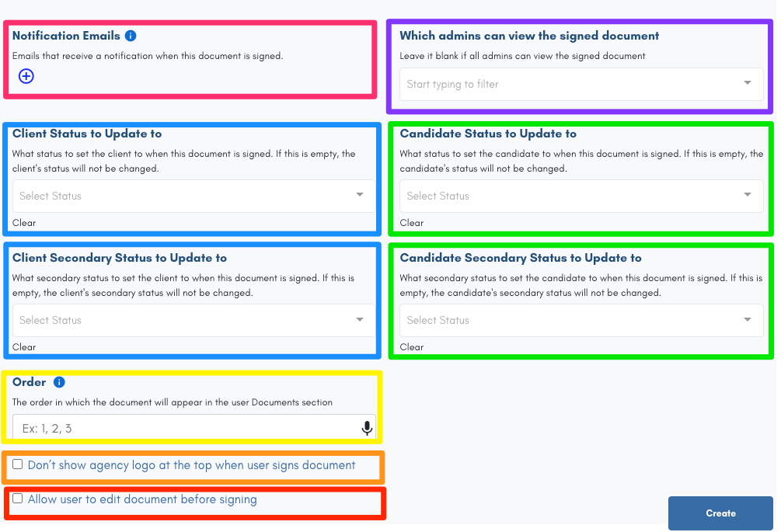The image size is (781, 532).
Task: Click the Order info icon
Action: tap(59, 382)
